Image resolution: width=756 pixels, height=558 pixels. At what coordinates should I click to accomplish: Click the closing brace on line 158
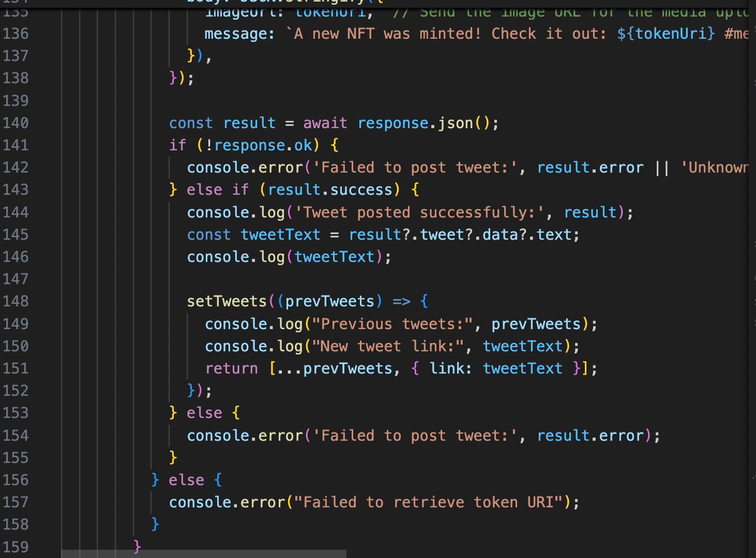[x=155, y=524]
